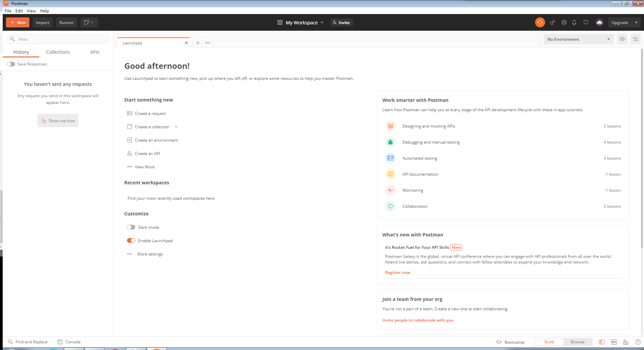The image size is (644, 350).
Task: Open the Edit menu
Action: [x=19, y=11]
